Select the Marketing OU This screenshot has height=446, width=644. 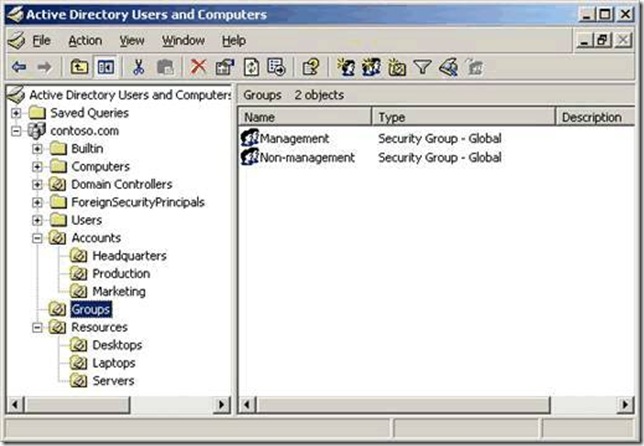(119, 292)
